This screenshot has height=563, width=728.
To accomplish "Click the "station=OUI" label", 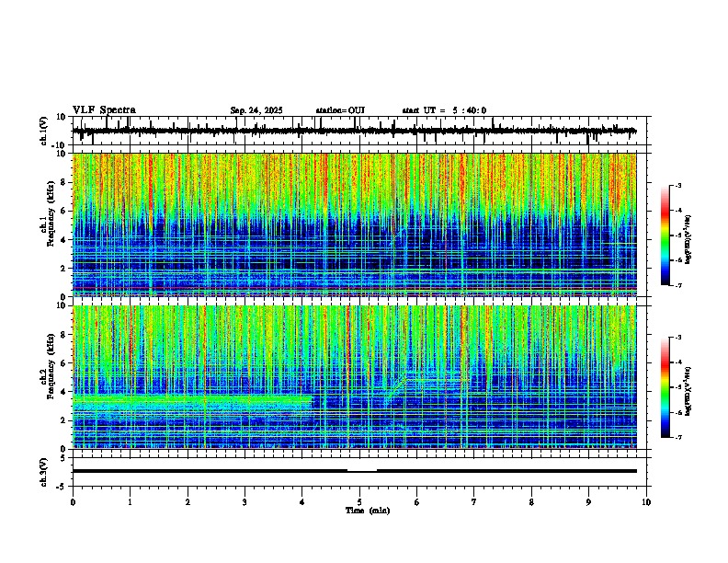I will (340, 110).
